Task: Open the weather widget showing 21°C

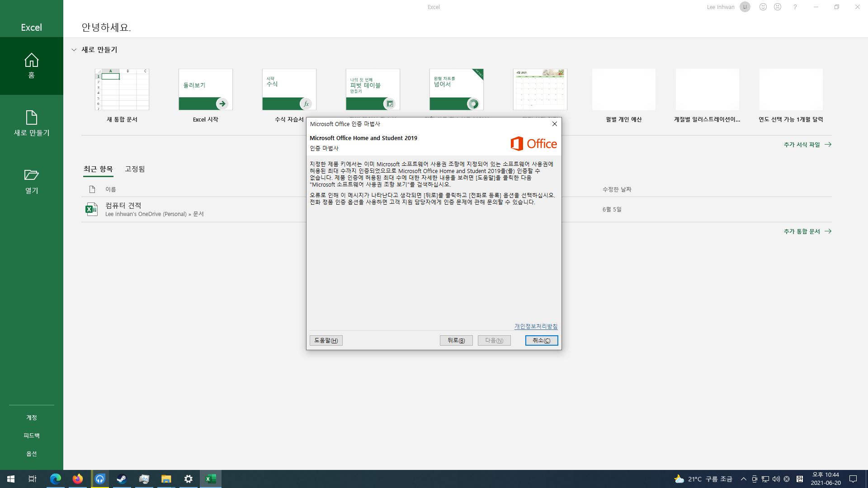Action: pyautogui.click(x=703, y=479)
